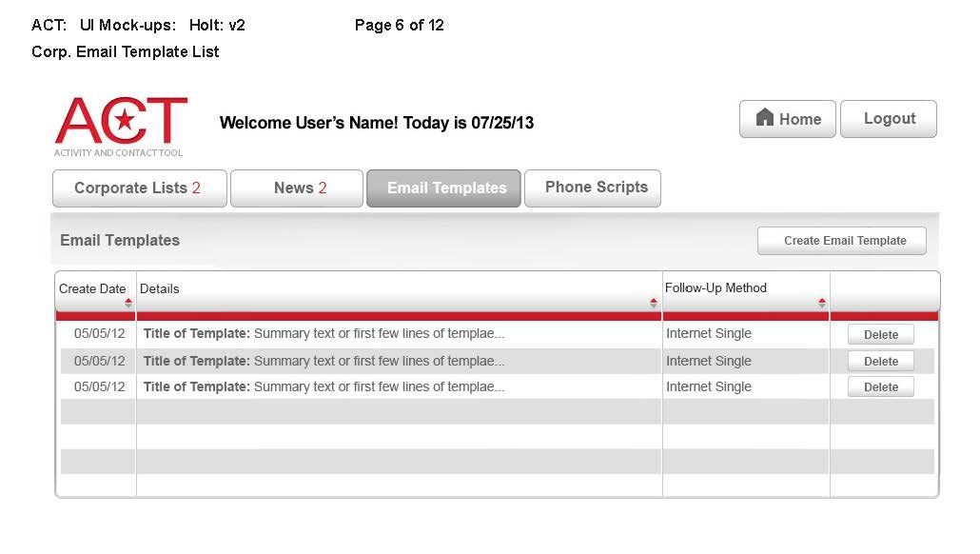Screen dimensions: 980x554
Task: Click the ACT logo
Action: [x=121, y=125]
